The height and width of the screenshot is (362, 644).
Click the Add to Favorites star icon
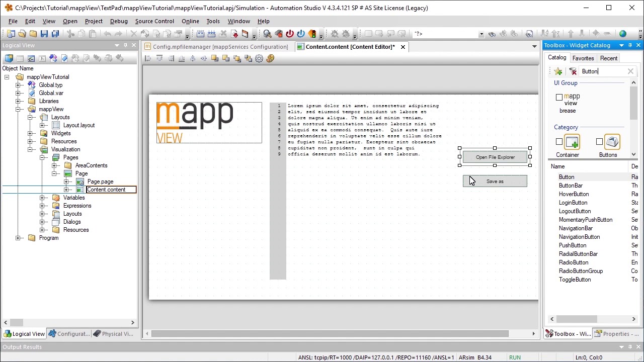click(x=558, y=71)
